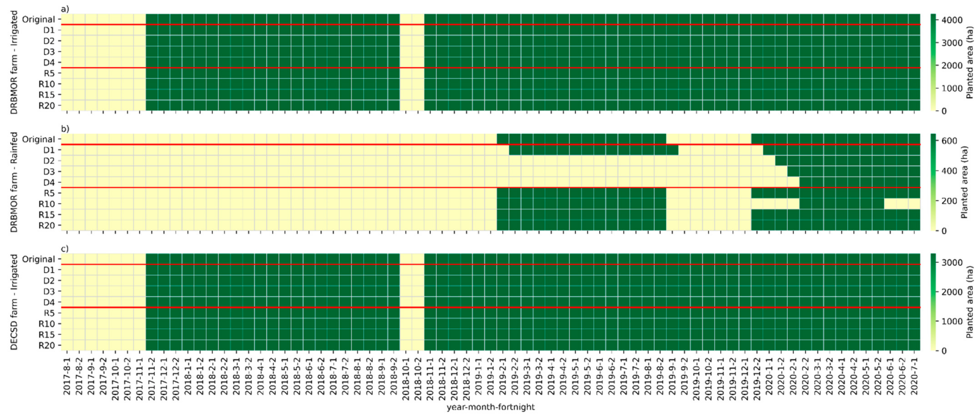Click the 'Original' row label in panel a)
Screen dimensions: 980x419
coord(38,19)
